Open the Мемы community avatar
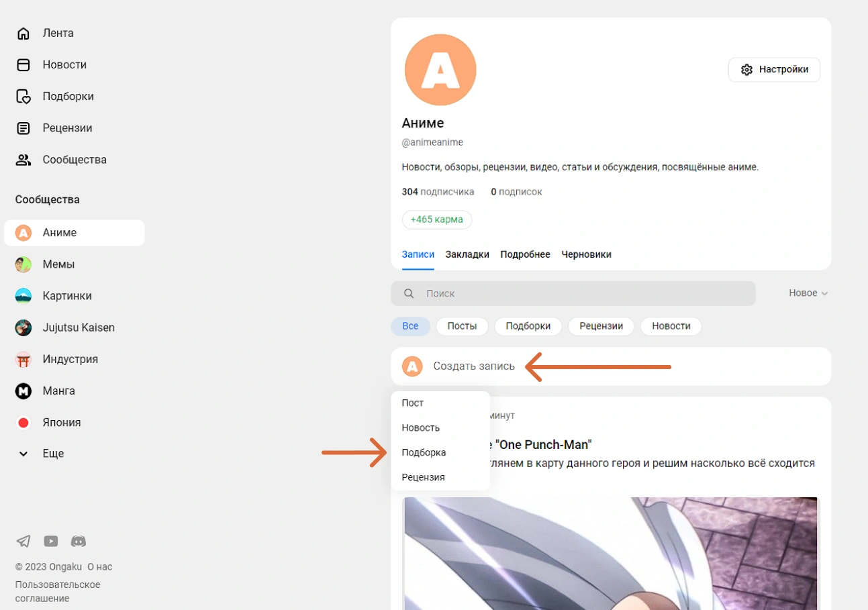The height and width of the screenshot is (610, 868). pyautogui.click(x=23, y=264)
